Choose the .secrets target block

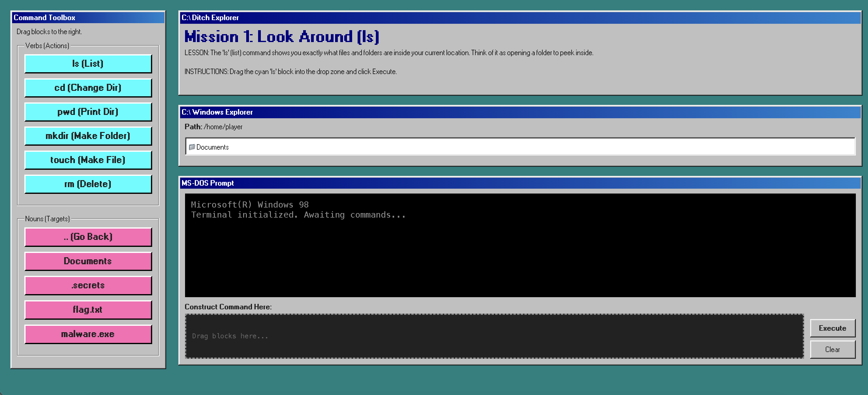[x=88, y=285]
